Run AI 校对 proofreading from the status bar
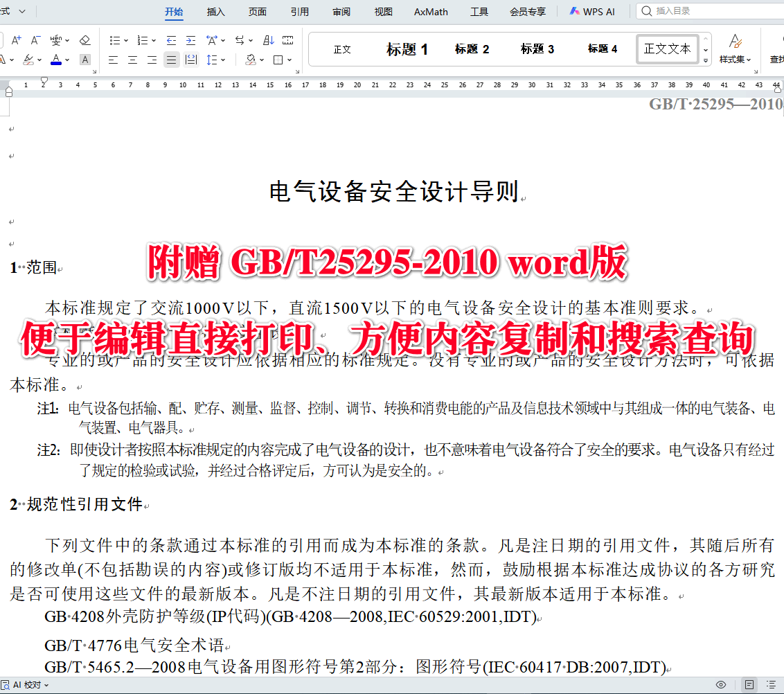 (x=25, y=685)
